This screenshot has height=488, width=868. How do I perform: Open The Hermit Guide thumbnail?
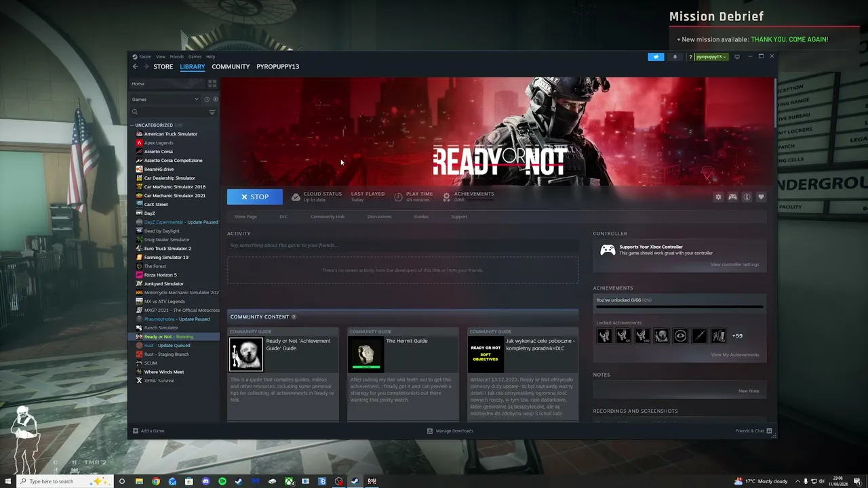[366, 354]
